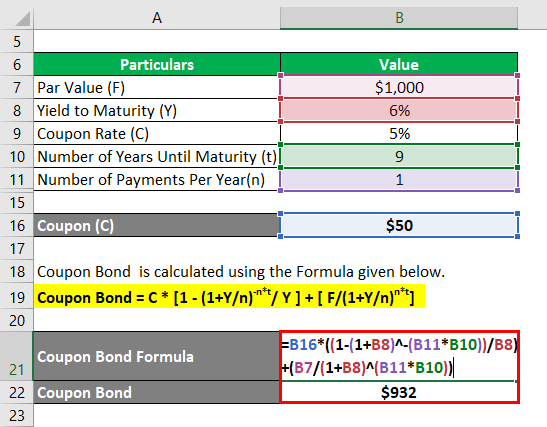
Task: Select row 9 header
Action: tap(17, 133)
